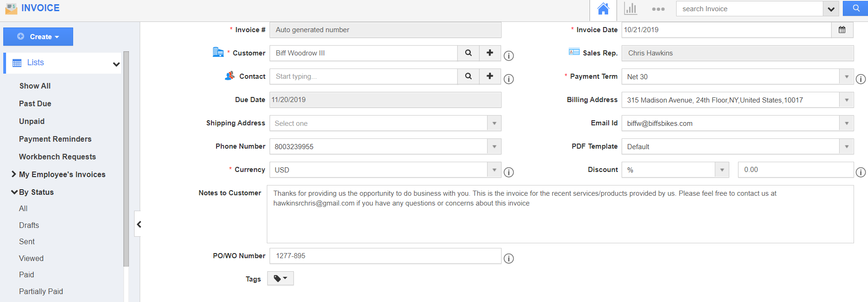
Task: Open the Tags dropdown button
Action: [x=280, y=279]
